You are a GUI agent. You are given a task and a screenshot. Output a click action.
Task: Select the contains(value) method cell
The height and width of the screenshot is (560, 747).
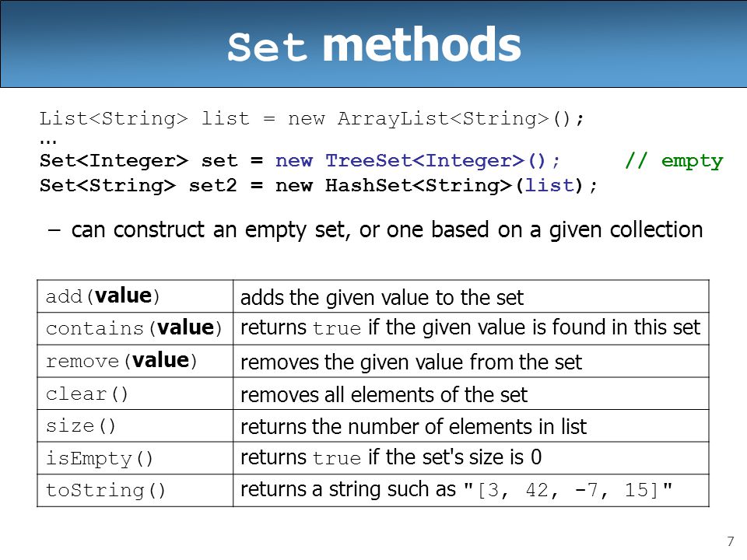[x=135, y=328]
